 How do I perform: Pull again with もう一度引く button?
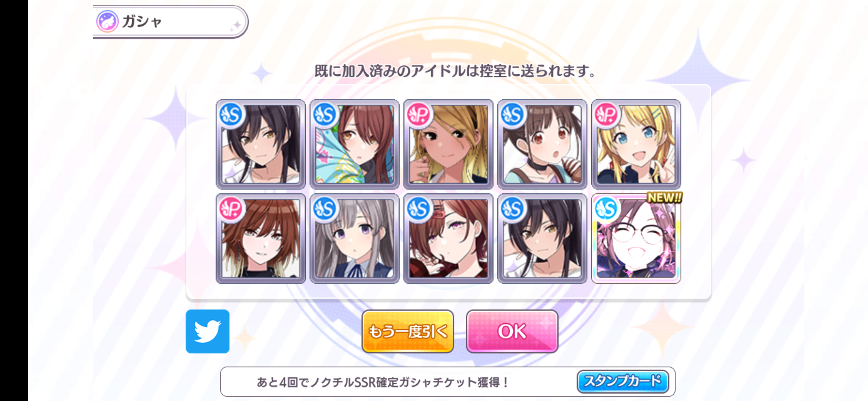pos(408,331)
